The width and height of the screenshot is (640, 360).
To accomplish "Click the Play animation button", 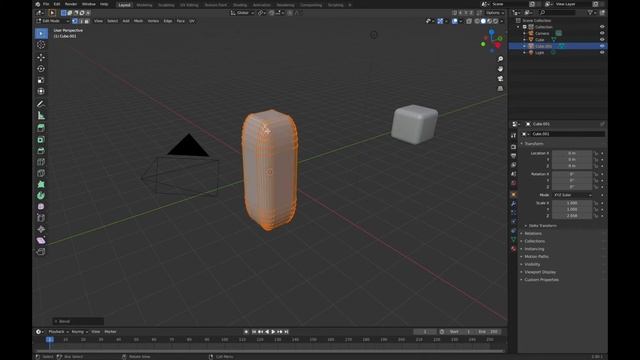I will point(273,332).
